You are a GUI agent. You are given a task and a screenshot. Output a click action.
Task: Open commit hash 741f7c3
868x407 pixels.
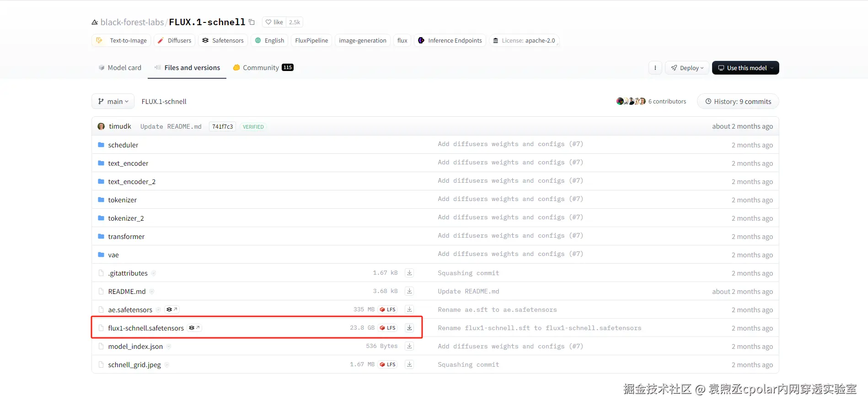click(x=222, y=127)
